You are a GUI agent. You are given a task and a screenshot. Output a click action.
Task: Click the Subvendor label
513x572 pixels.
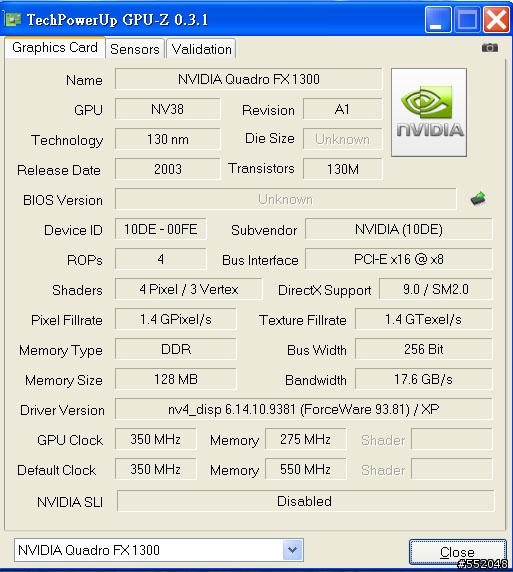coord(264,231)
